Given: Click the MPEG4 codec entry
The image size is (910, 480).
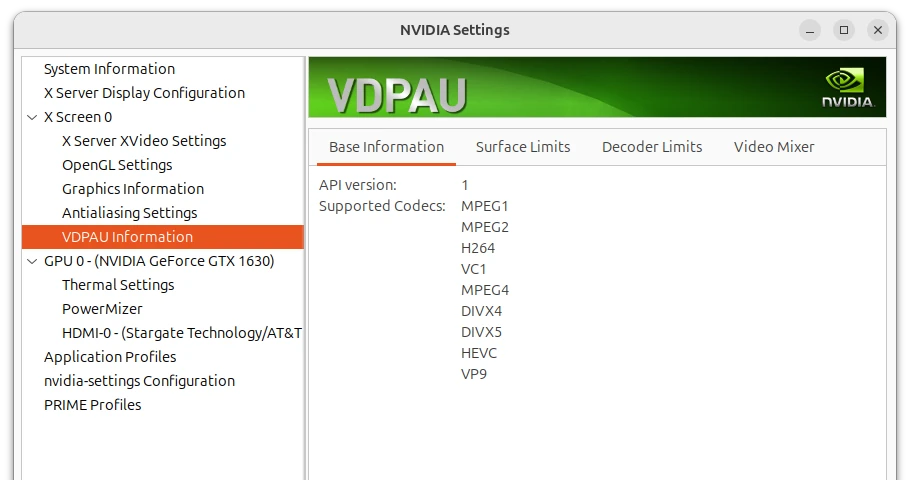Looking at the screenshot, I should [485, 290].
